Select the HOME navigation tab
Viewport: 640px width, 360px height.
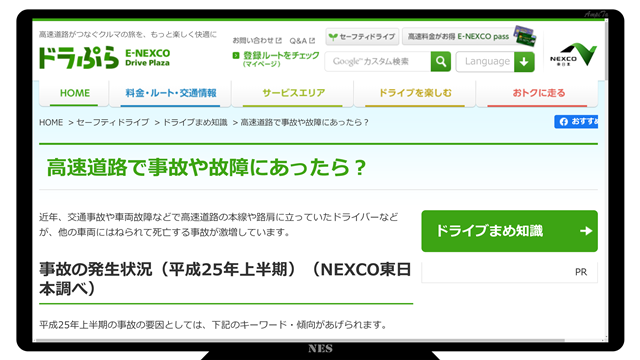(74, 93)
